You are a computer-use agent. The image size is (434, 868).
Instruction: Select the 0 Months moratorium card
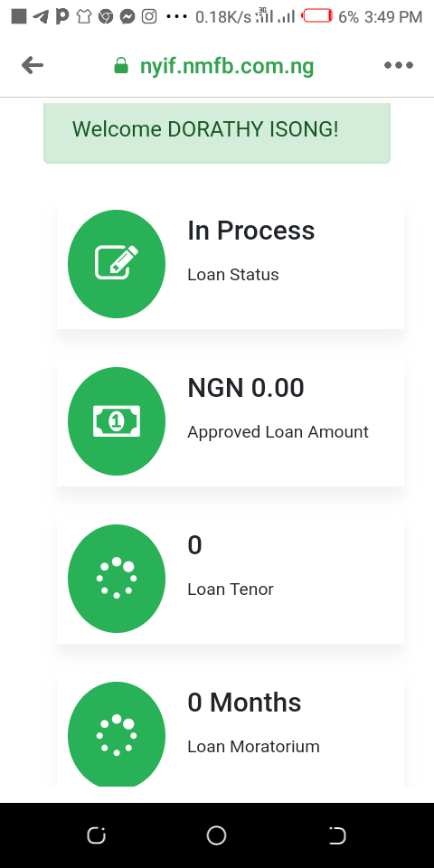coord(231,731)
